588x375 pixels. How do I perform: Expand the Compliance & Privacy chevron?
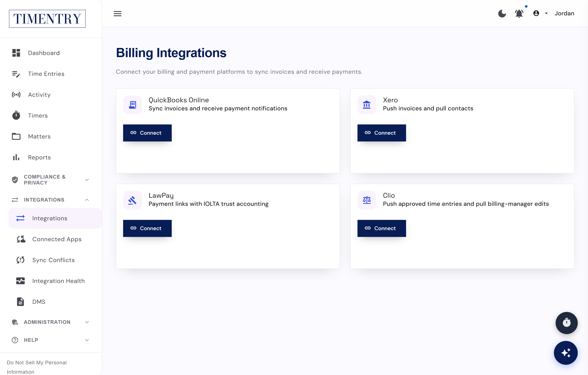(87, 180)
